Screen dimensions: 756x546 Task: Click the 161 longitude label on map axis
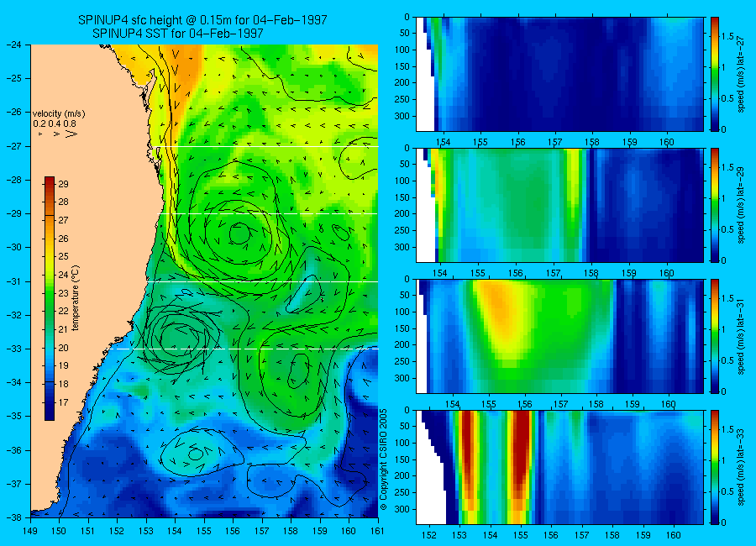[x=377, y=531]
